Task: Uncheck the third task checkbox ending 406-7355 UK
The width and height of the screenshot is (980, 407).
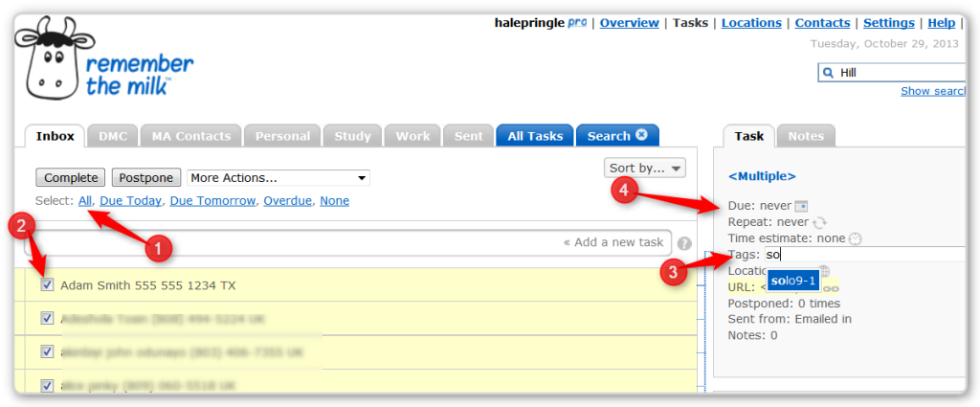Action: click(47, 352)
